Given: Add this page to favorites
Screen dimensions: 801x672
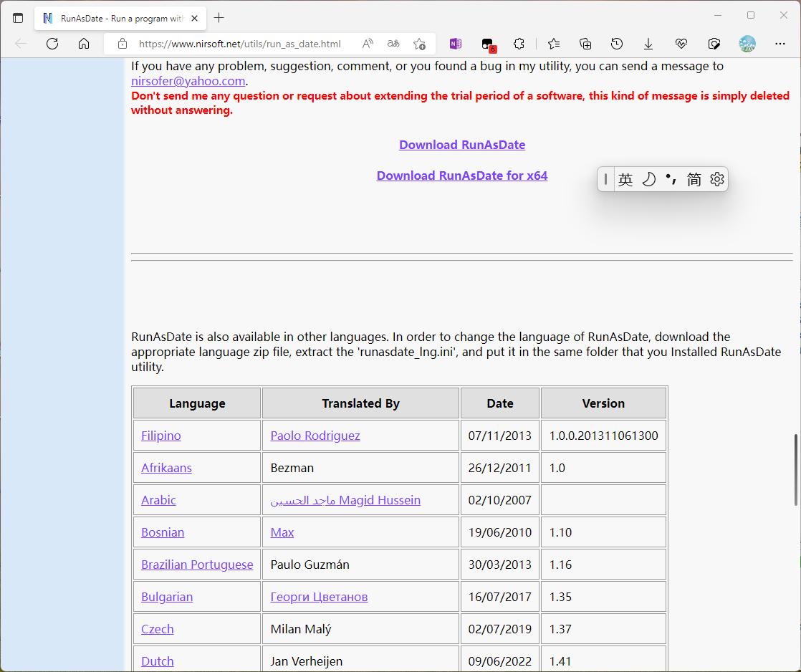Looking at the screenshot, I should coord(420,44).
